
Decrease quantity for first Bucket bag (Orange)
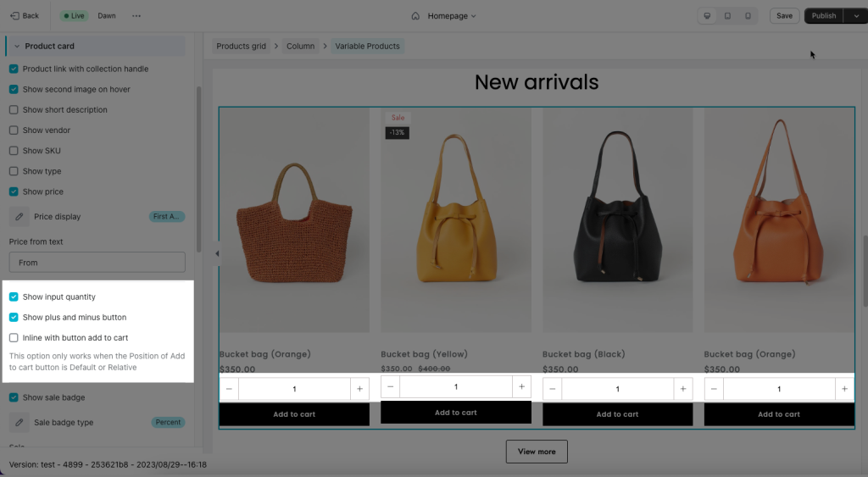229,389
